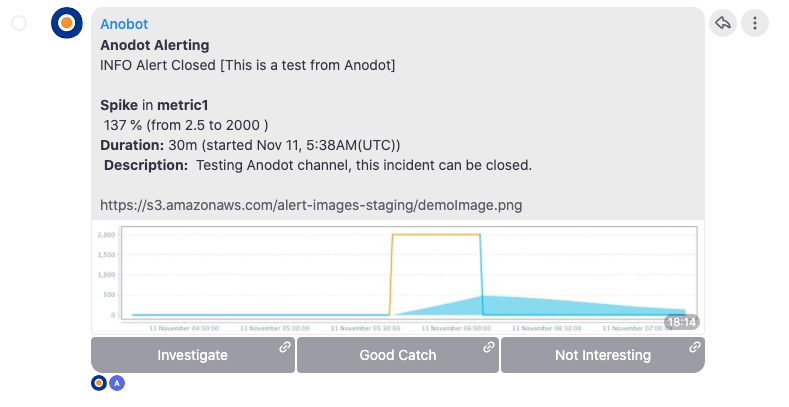The image size is (789, 407).
Task: Click the 'Anodot Alerting' bold title text
Action: click(x=154, y=45)
